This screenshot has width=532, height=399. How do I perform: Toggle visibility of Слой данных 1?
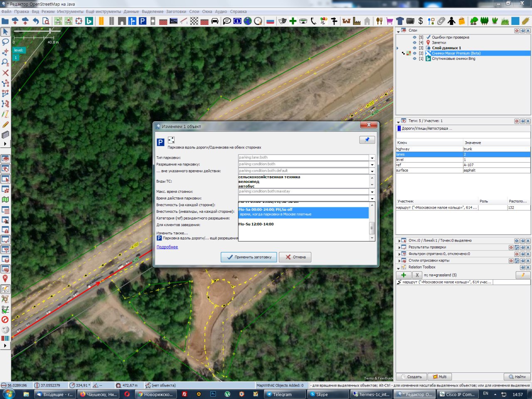414,48
